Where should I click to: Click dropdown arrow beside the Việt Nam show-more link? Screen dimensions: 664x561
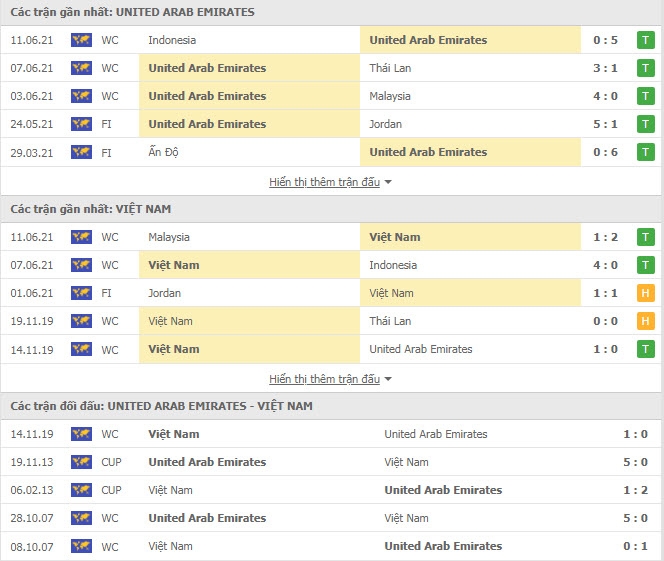[x=388, y=379]
